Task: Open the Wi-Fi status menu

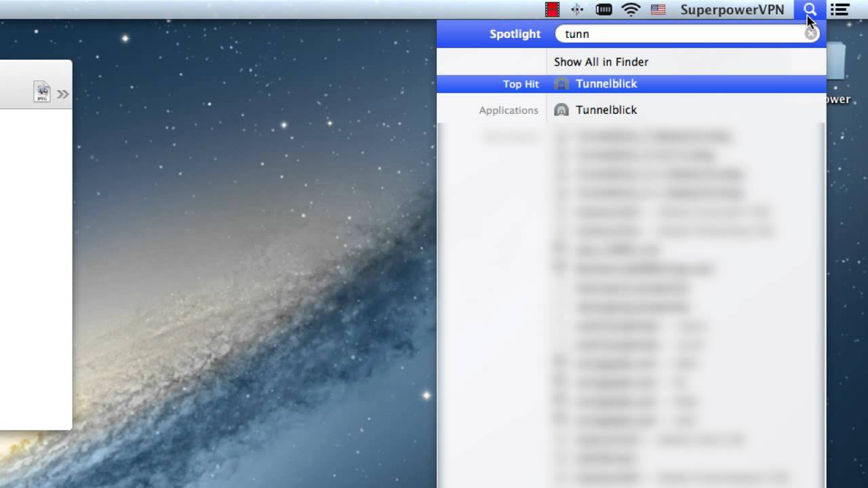Action: tap(631, 9)
